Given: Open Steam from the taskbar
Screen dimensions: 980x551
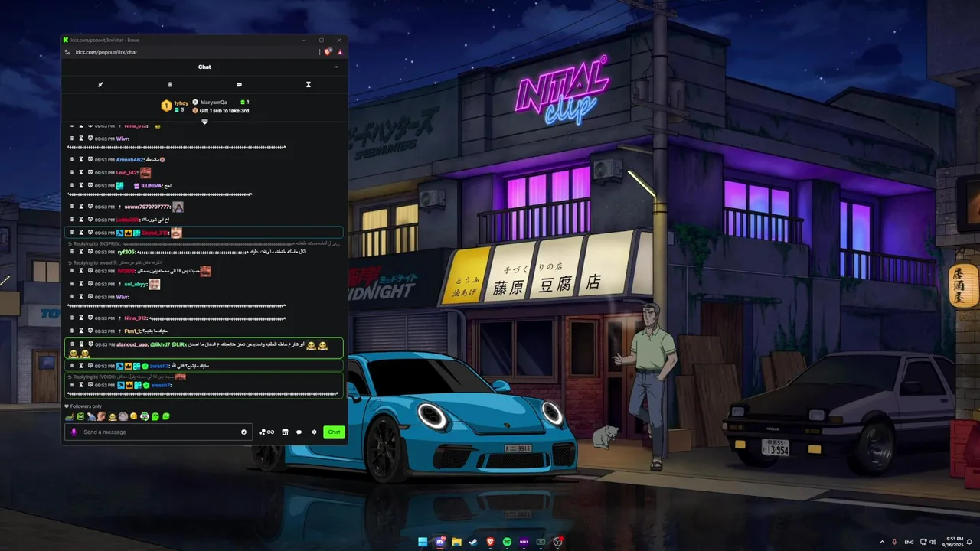Looking at the screenshot, I should [x=473, y=542].
